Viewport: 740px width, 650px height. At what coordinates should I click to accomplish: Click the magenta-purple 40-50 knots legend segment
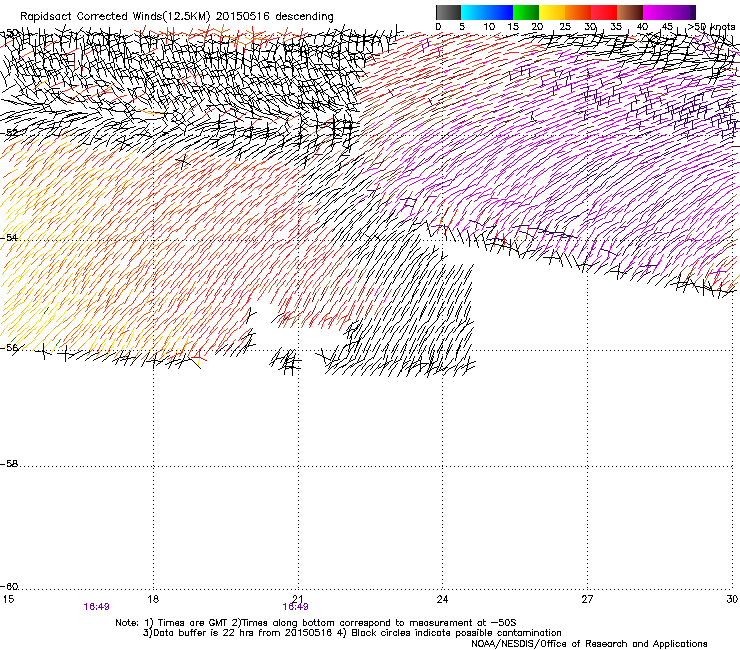[x=669, y=12]
